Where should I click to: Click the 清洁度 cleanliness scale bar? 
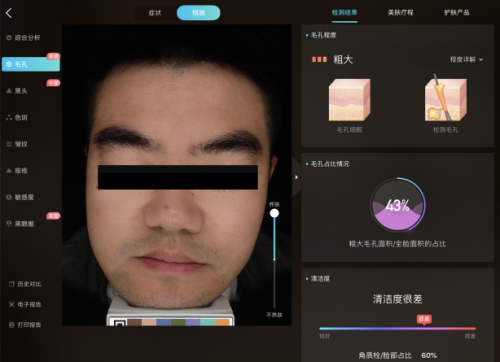click(x=397, y=329)
